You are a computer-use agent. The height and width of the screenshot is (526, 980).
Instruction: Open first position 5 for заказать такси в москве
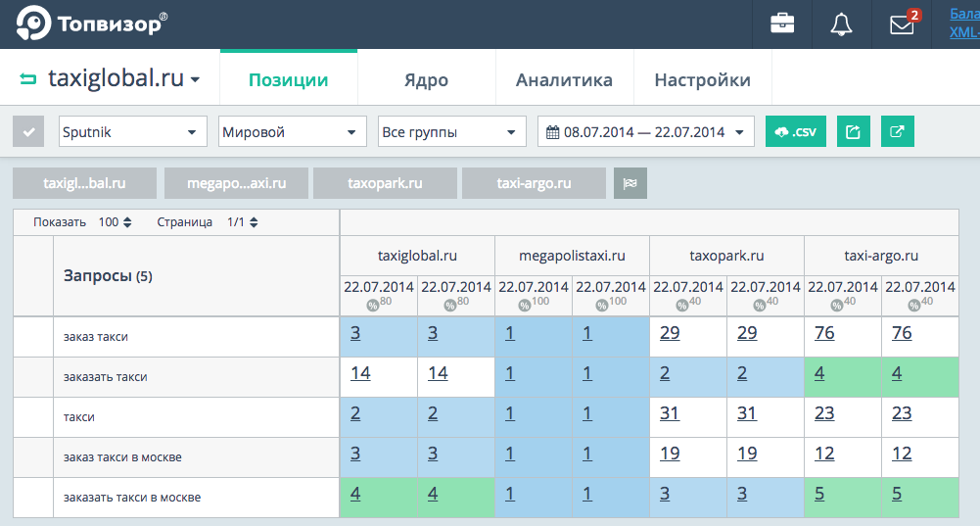click(819, 494)
